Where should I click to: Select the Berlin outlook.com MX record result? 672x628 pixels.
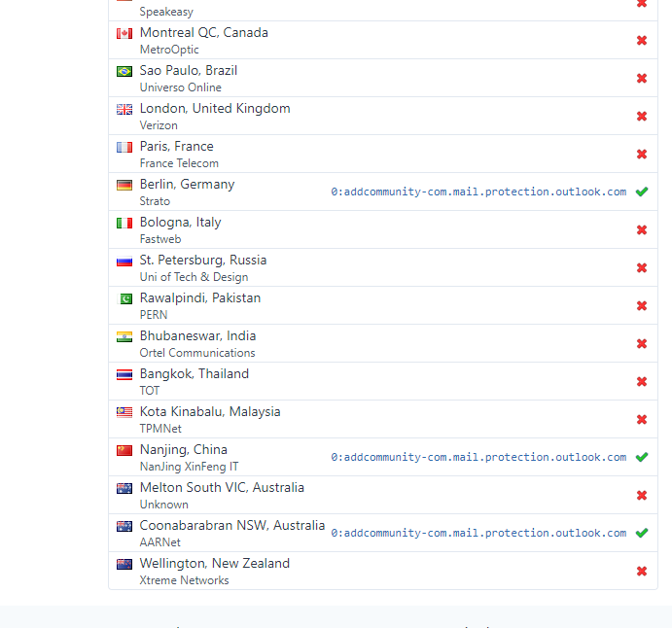tap(478, 192)
